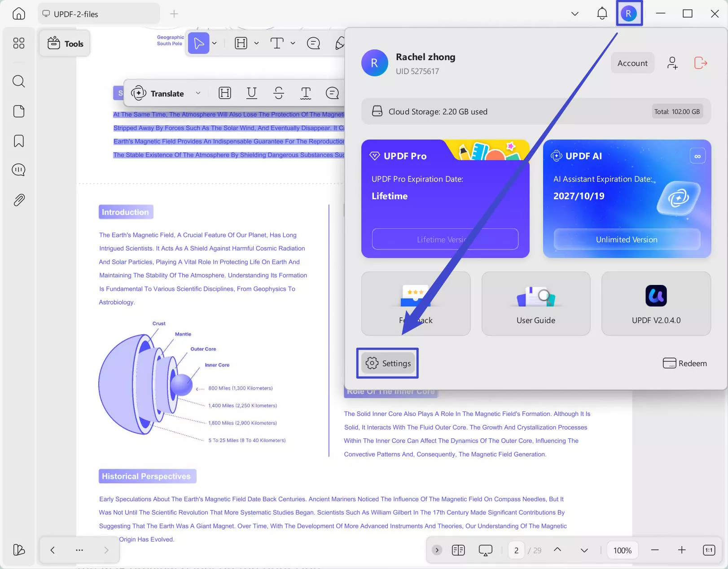Image resolution: width=728 pixels, height=569 pixels.
Task: Click the bottom-left sidebar panel icon
Action: (x=18, y=550)
